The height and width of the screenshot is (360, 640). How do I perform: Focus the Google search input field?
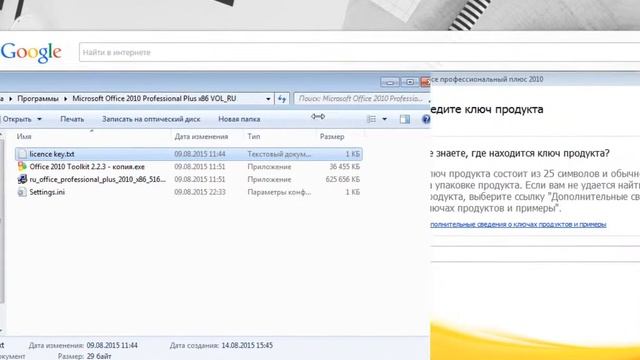pos(359,52)
